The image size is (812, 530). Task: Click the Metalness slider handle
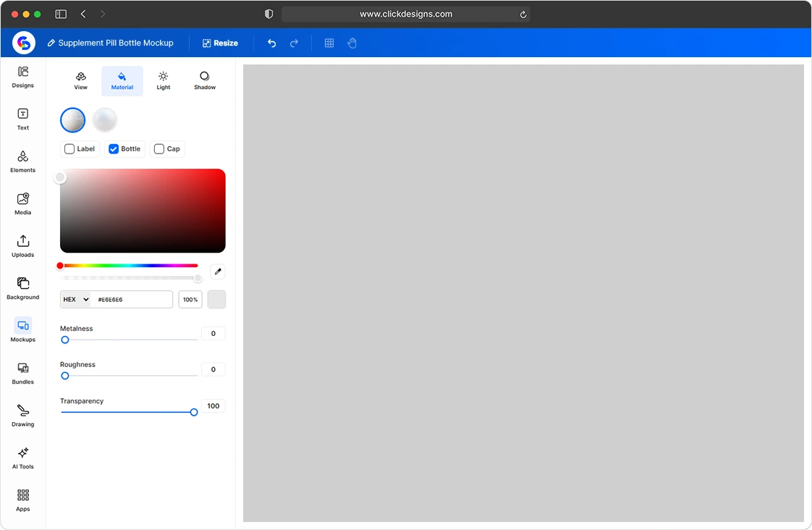pos(64,340)
